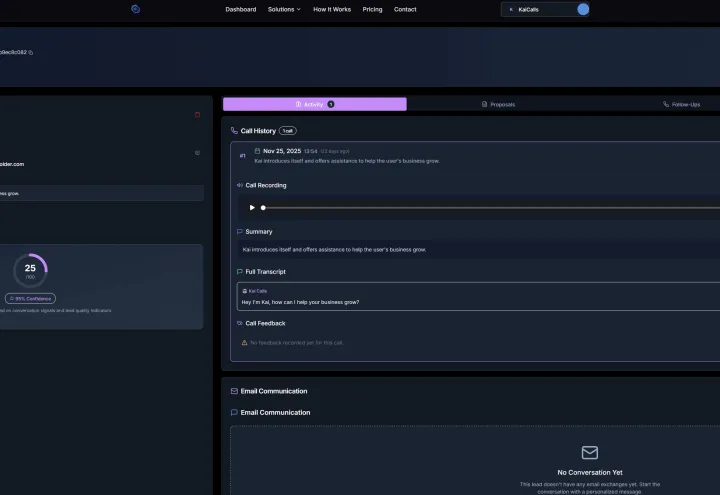Viewport: 720px width, 495px height.
Task: Open the KaiCalls account switcher
Action: click(545, 9)
